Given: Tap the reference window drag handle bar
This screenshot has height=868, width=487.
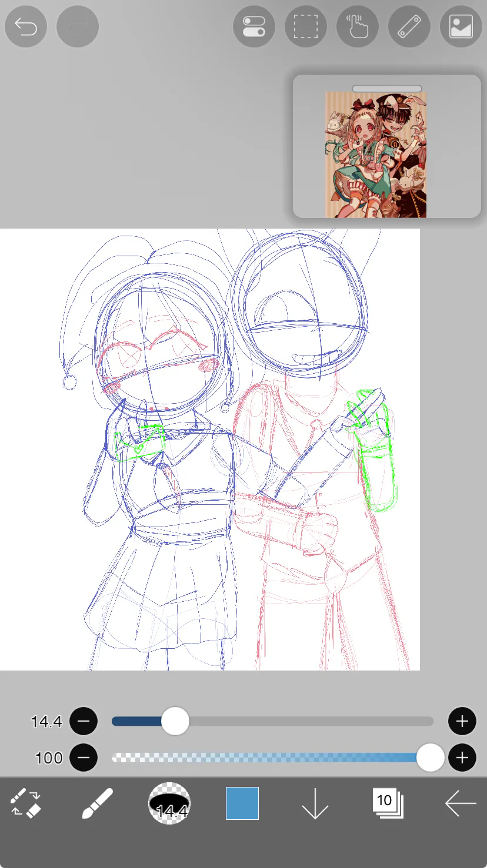Looking at the screenshot, I should click(387, 88).
